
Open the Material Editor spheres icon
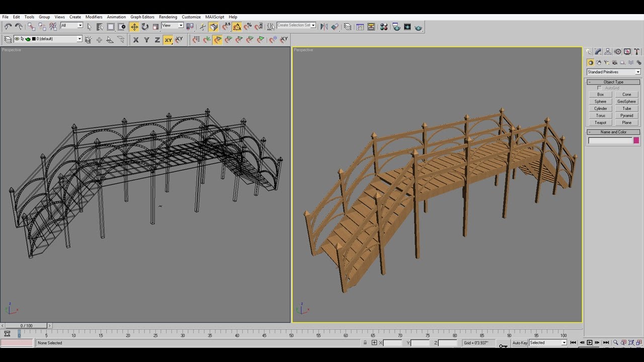[384, 27]
